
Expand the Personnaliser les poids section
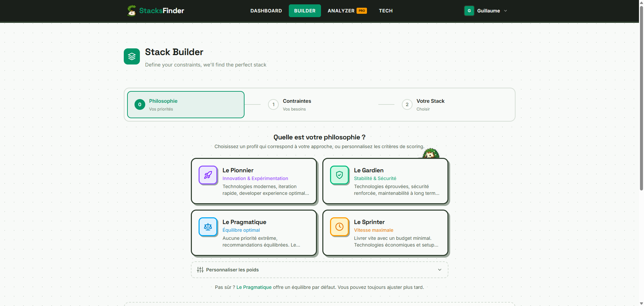pyautogui.click(x=320, y=270)
